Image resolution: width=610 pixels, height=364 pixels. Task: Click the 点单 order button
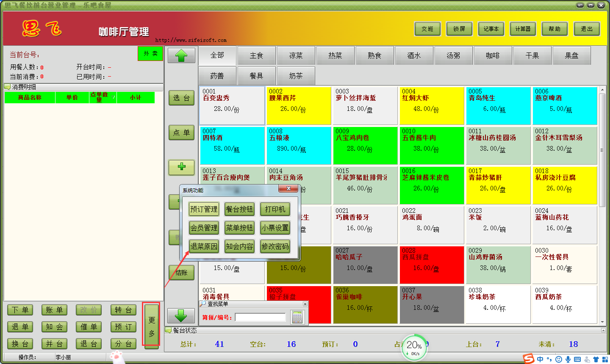click(181, 132)
